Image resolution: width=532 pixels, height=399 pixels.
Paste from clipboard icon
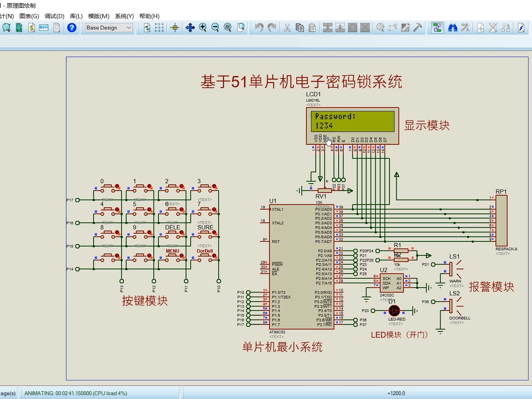pos(312,28)
